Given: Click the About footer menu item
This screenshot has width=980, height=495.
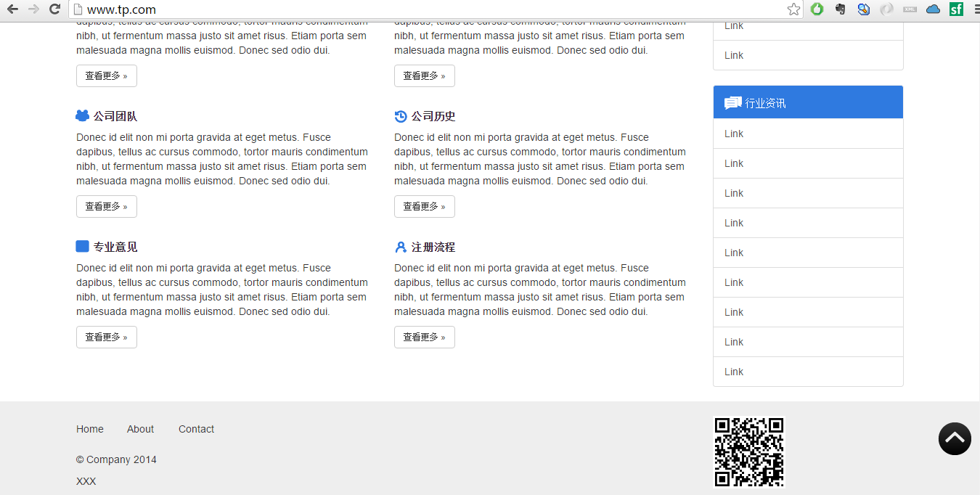Looking at the screenshot, I should (140, 429).
